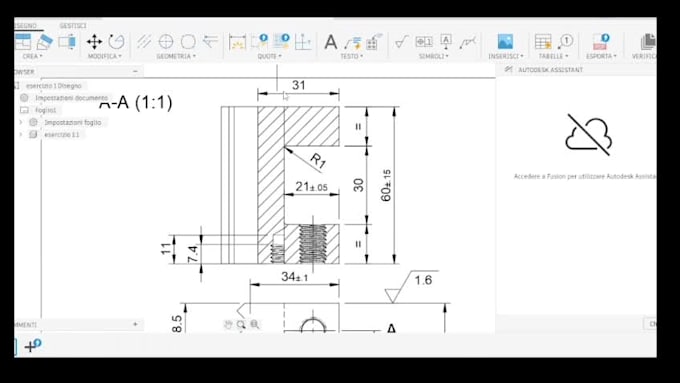
Task: Select the Projected View tool
Action: [44, 42]
